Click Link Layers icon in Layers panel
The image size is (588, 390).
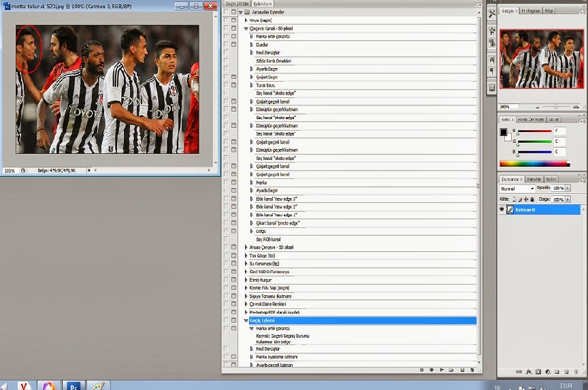pyautogui.click(x=519, y=372)
